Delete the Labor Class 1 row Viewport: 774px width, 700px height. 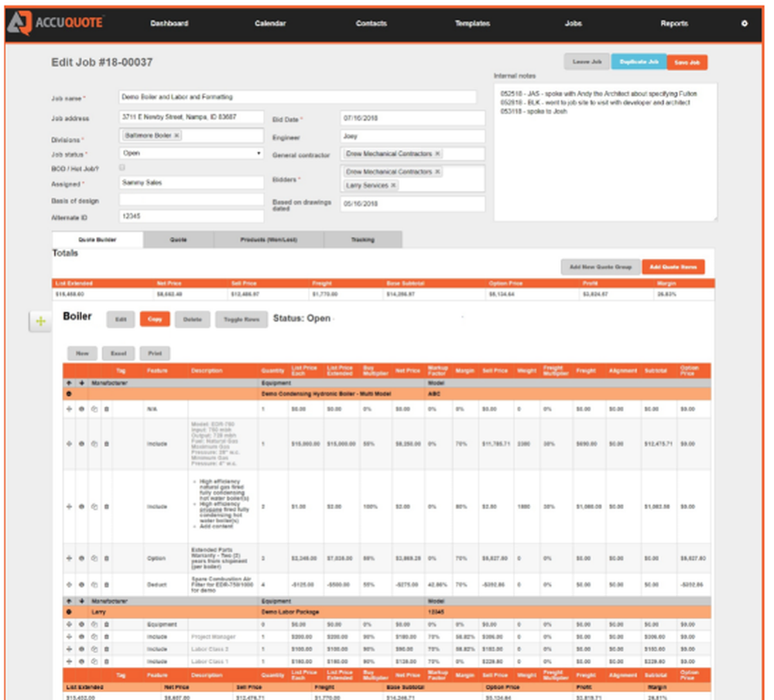(x=107, y=661)
